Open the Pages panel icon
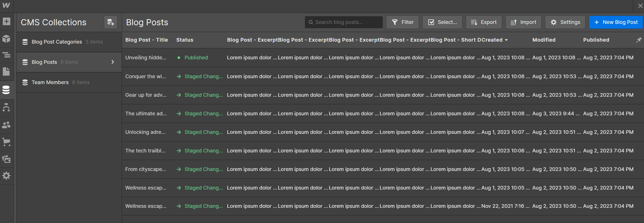The height and width of the screenshot is (223, 644). [x=6, y=71]
